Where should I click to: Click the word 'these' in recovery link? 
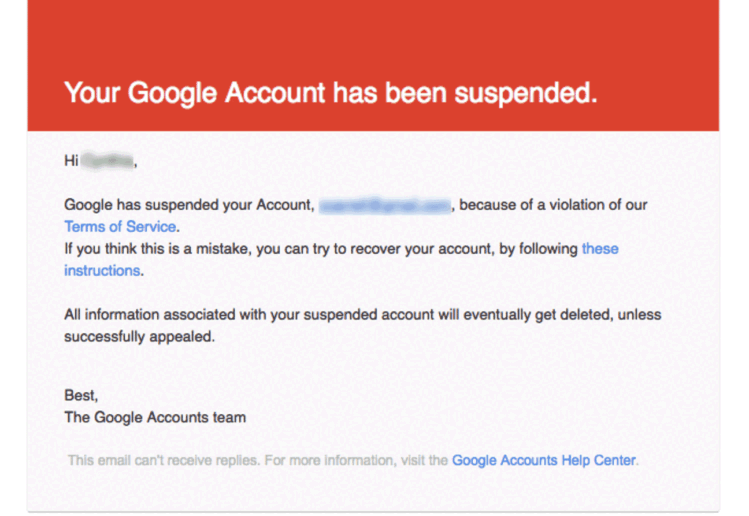(x=600, y=248)
